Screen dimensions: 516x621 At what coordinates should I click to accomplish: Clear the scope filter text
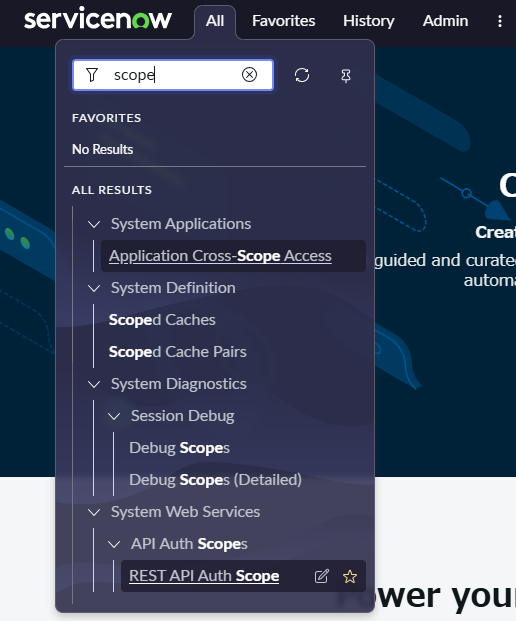pos(249,74)
